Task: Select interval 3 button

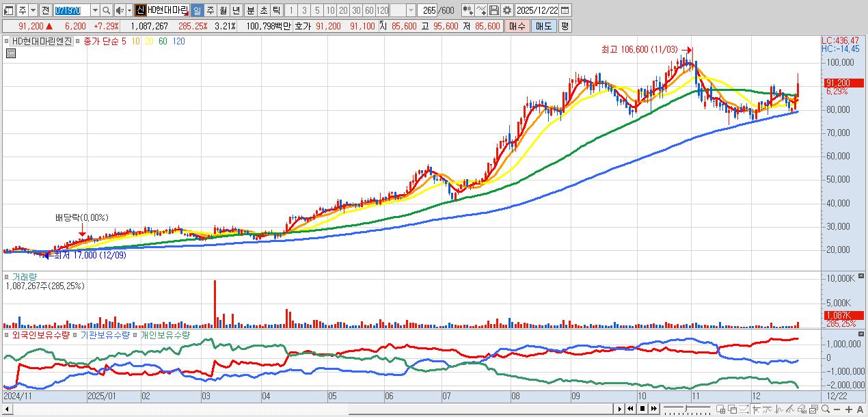Action: tap(304, 10)
